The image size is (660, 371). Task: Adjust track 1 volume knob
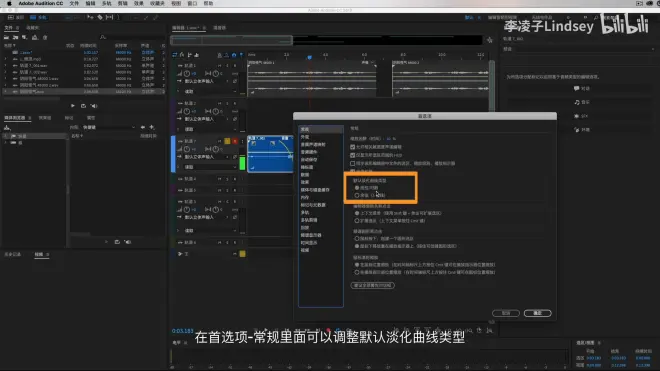[186, 74]
